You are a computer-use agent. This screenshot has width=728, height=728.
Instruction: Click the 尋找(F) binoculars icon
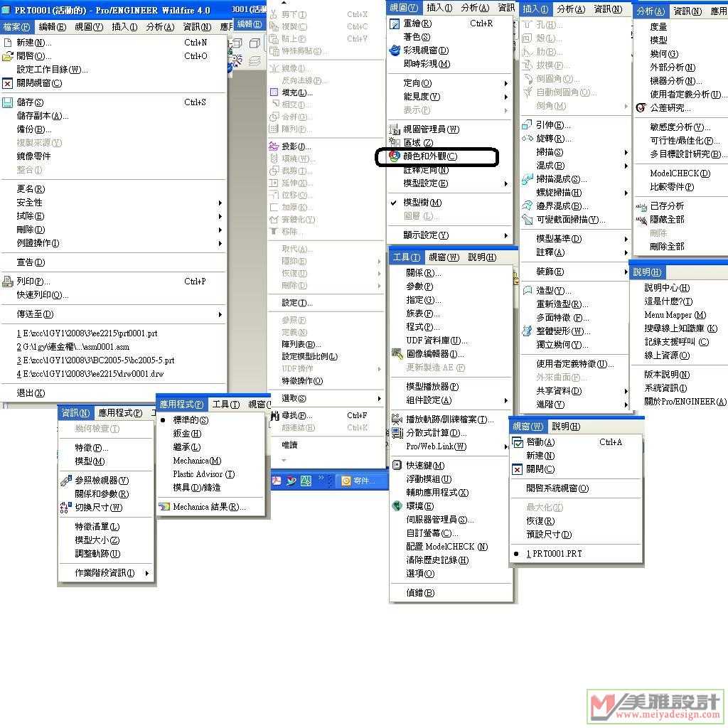click(275, 415)
